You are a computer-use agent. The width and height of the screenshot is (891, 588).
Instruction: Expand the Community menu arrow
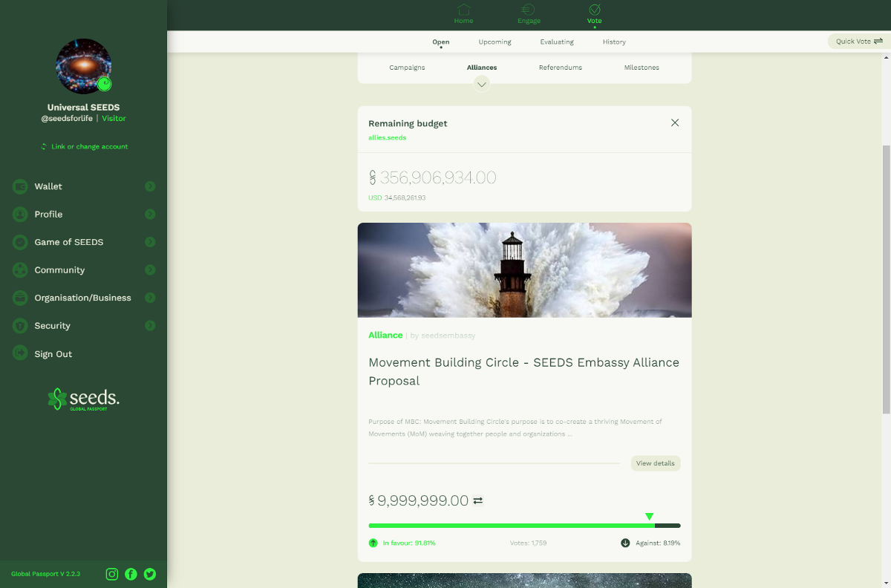click(x=150, y=270)
